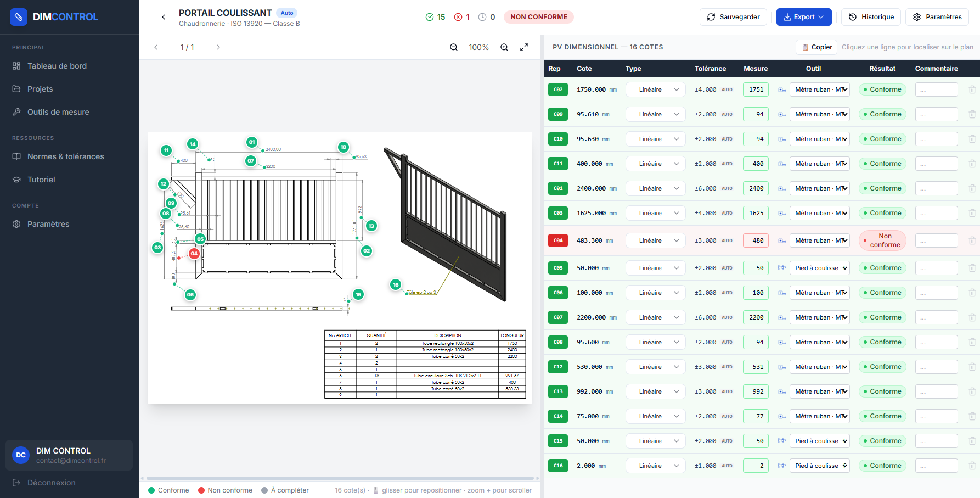
Task: Open Type dropdown for row C16
Action: pos(656,466)
